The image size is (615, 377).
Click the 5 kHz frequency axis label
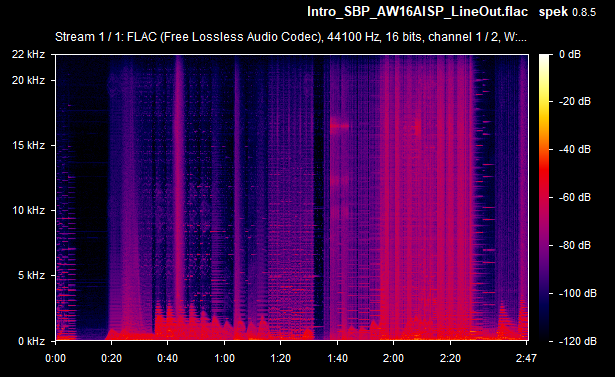pyautogui.click(x=31, y=275)
